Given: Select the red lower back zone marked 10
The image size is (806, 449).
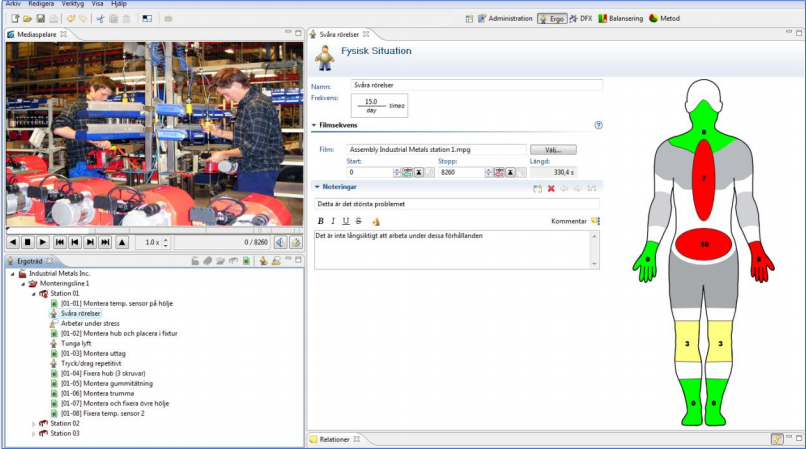Looking at the screenshot, I should [x=705, y=244].
